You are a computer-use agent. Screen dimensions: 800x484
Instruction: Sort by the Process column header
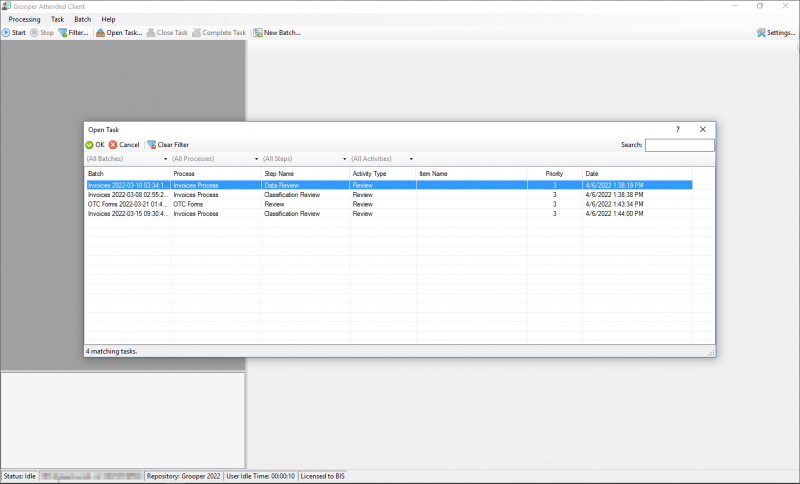pyautogui.click(x=216, y=174)
